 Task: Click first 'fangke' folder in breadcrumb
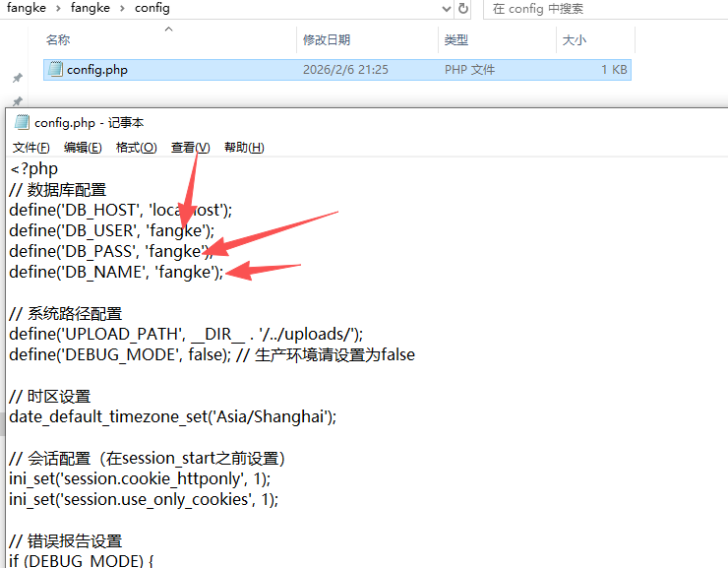click(x=27, y=8)
